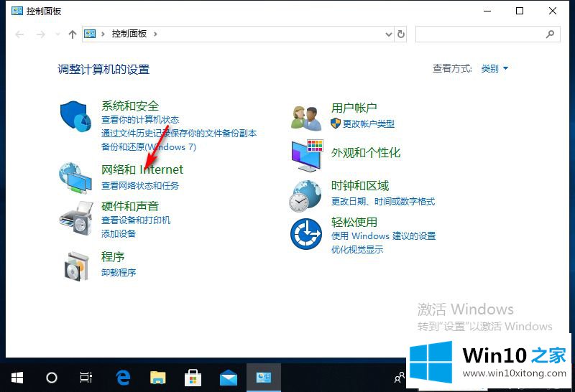Refresh the Control Panel address bar
Image resolution: width=575 pixels, height=392 pixels.
401,34
